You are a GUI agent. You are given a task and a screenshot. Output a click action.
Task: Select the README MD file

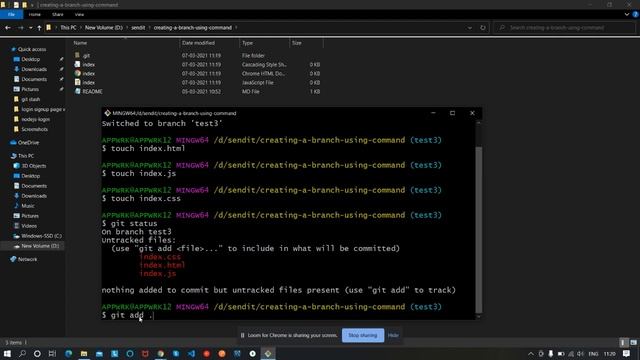pos(92,91)
